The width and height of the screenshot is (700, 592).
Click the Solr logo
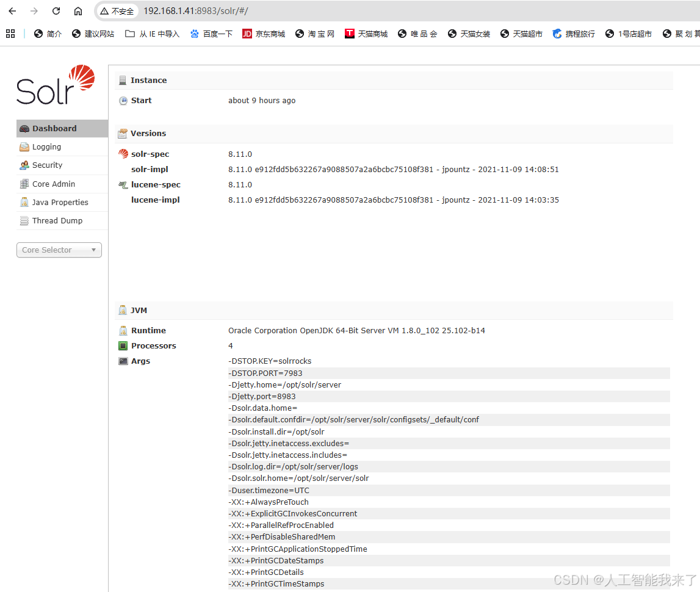pos(56,85)
